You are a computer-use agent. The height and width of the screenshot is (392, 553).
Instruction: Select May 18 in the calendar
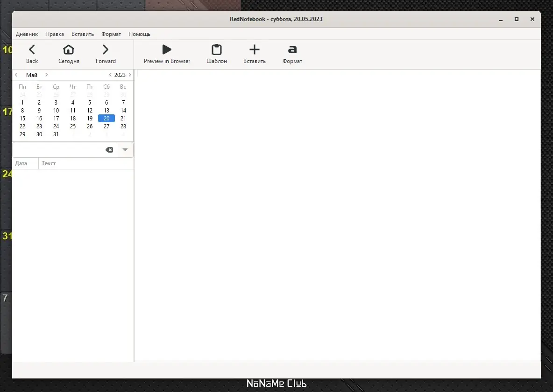pos(73,119)
